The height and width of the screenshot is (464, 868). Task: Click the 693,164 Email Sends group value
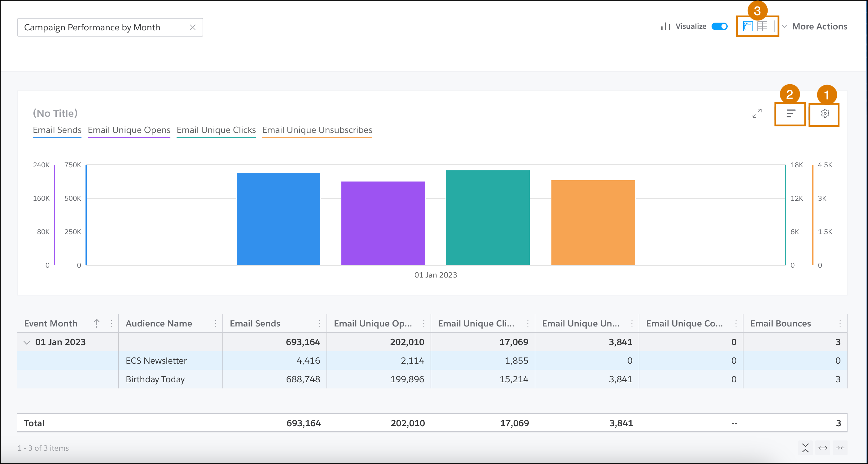(303, 342)
